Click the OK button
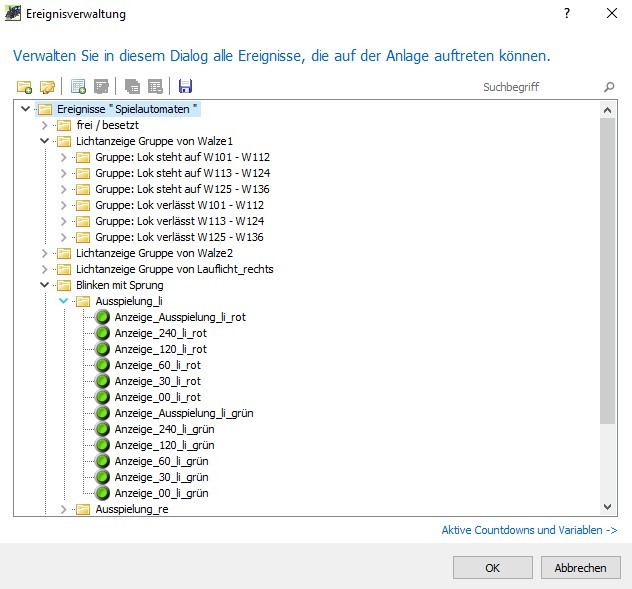Screen dimensions: 632x589 [493, 568]
